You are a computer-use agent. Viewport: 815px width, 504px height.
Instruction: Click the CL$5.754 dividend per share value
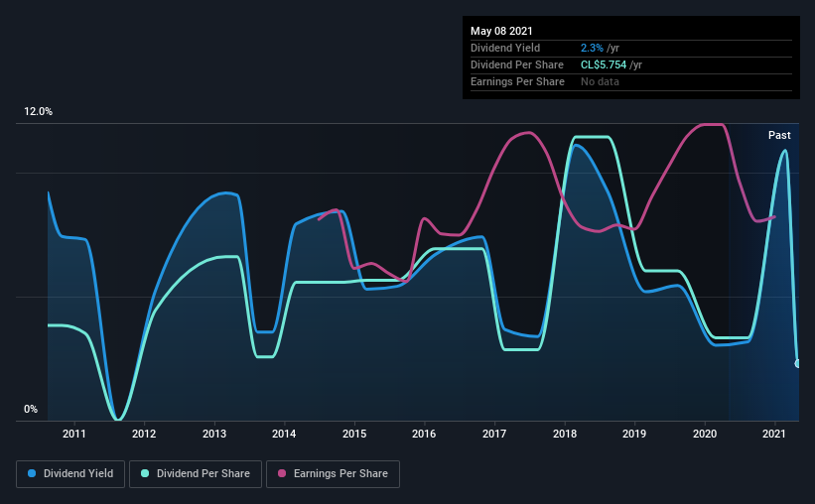point(604,64)
